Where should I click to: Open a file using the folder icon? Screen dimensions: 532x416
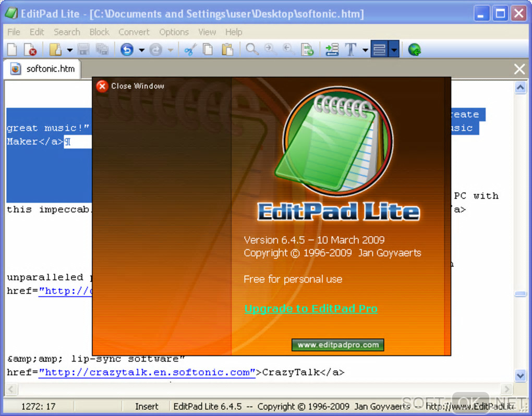(56, 50)
